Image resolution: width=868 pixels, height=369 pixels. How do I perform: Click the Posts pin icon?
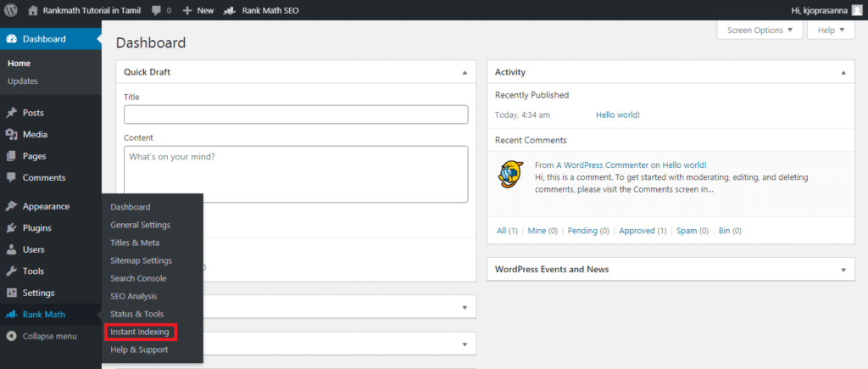[x=11, y=113]
